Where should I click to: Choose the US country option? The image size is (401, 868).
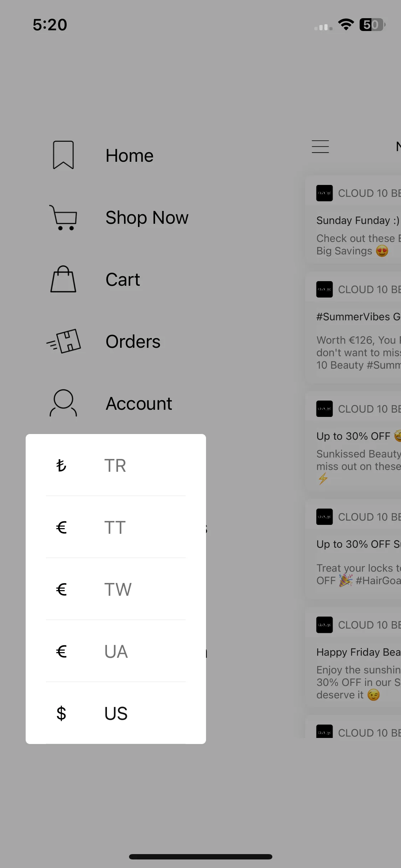116,713
